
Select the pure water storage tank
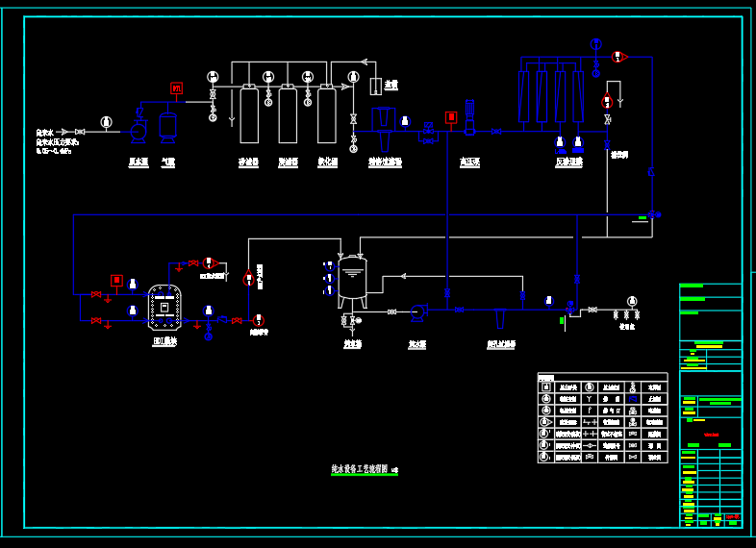352,278
